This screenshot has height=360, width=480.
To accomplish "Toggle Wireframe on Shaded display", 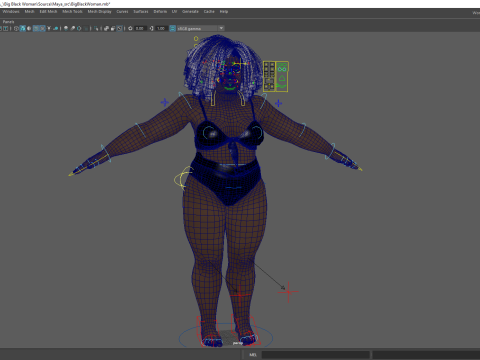I will (x=36, y=28).
